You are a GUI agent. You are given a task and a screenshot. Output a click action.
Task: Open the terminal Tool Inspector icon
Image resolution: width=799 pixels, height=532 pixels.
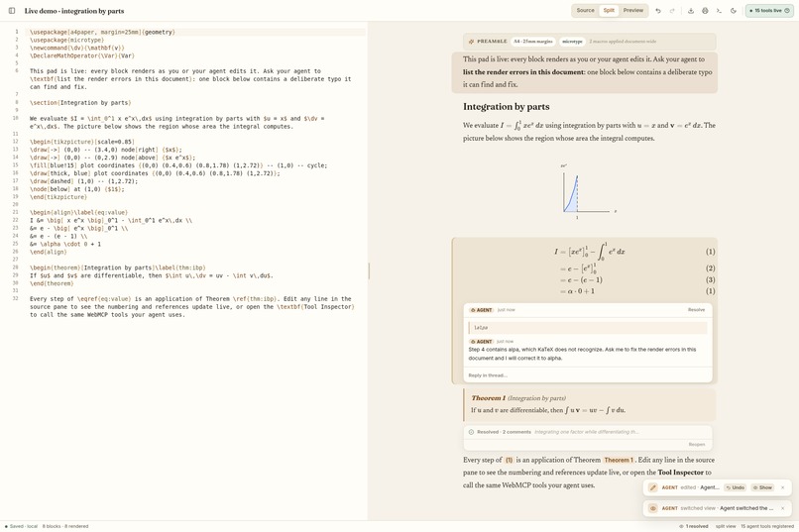coord(719,11)
